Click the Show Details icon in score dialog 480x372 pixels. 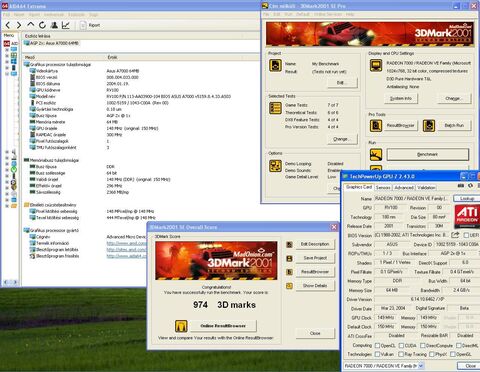pos(289,286)
